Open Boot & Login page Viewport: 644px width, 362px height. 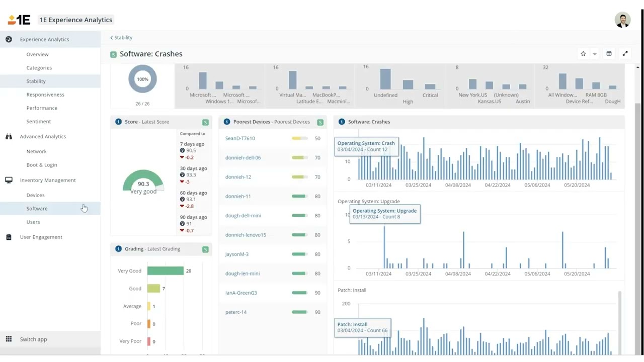42,165
